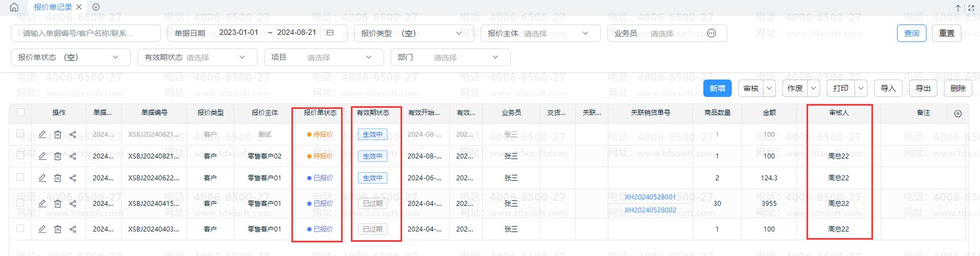
Task: Open the 报价主体 dropdown
Action: (x=540, y=33)
